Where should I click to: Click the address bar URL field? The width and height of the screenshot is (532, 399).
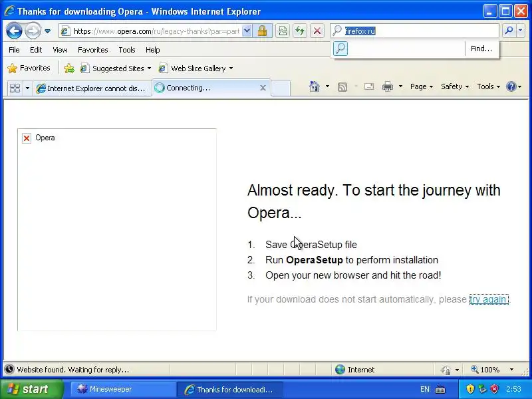(156, 31)
